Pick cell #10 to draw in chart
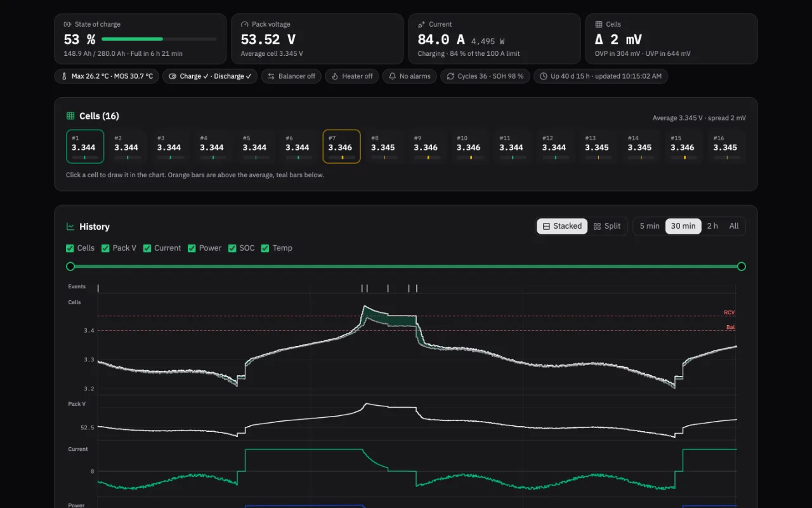This screenshot has width=812, height=508. tap(470, 147)
